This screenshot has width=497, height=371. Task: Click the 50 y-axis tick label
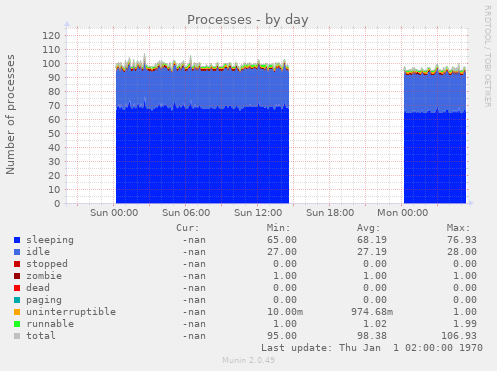click(54, 134)
